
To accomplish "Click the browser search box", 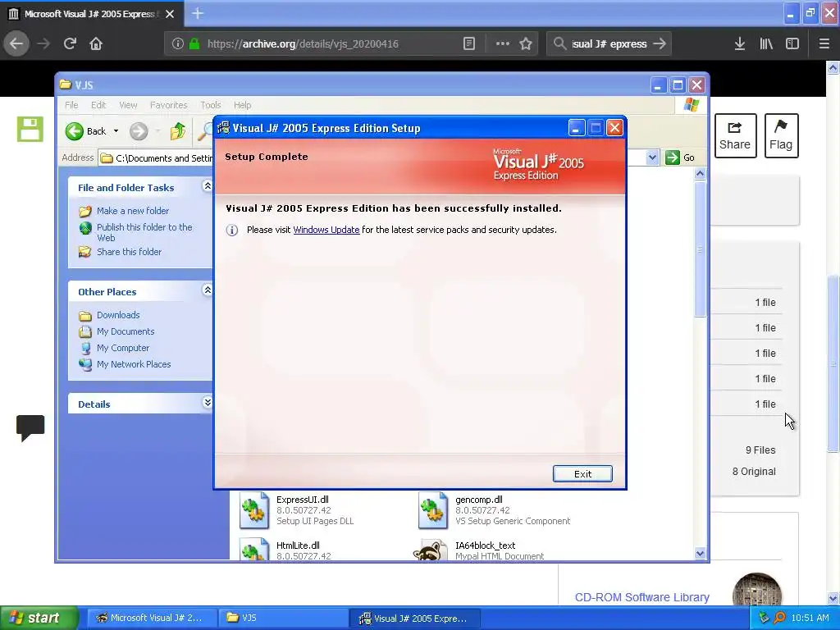I will (x=609, y=44).
